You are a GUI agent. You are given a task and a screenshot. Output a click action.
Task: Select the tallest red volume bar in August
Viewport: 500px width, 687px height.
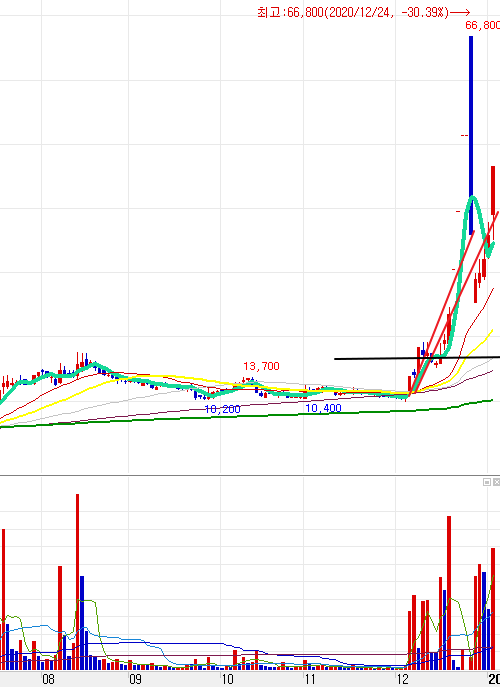pos(78,581)
